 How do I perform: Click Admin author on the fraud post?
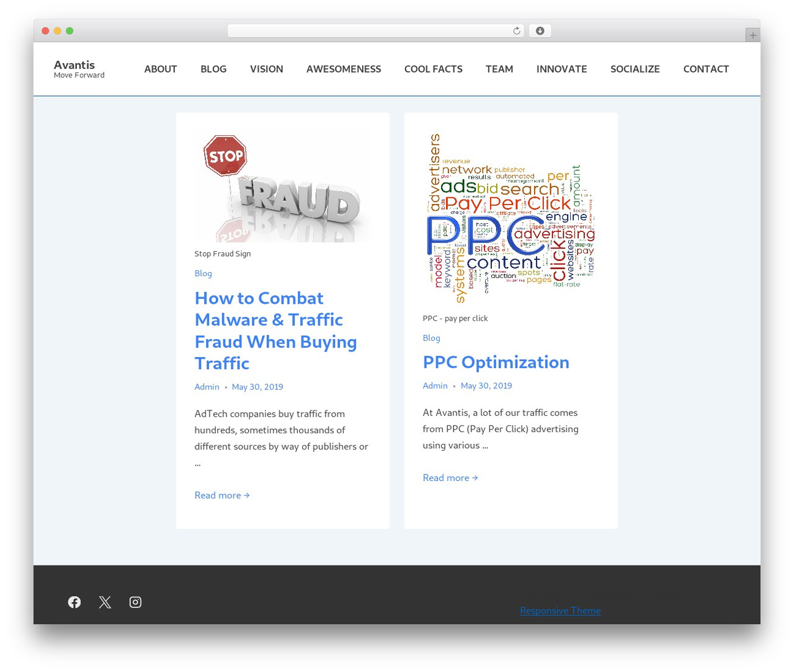207,387
